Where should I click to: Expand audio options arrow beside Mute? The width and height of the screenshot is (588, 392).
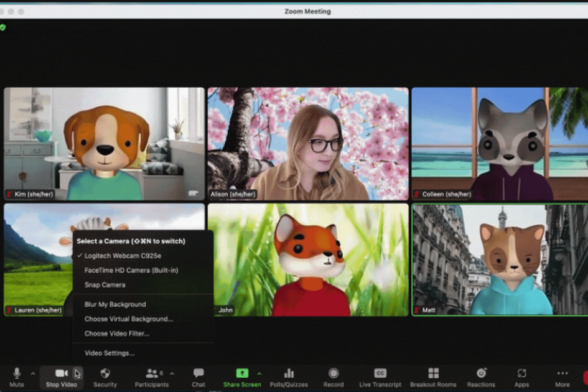pyautogui.click(x=33, y=373)
